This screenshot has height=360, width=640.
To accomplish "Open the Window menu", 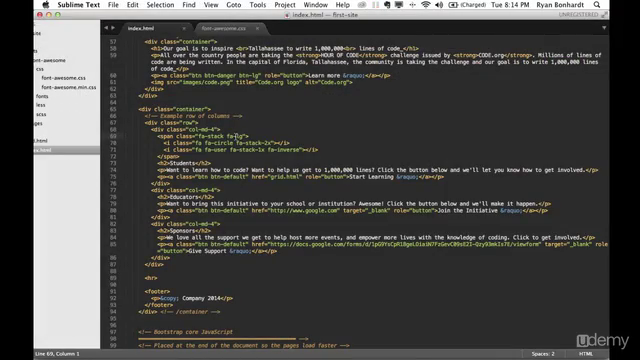I will [316, 5].
